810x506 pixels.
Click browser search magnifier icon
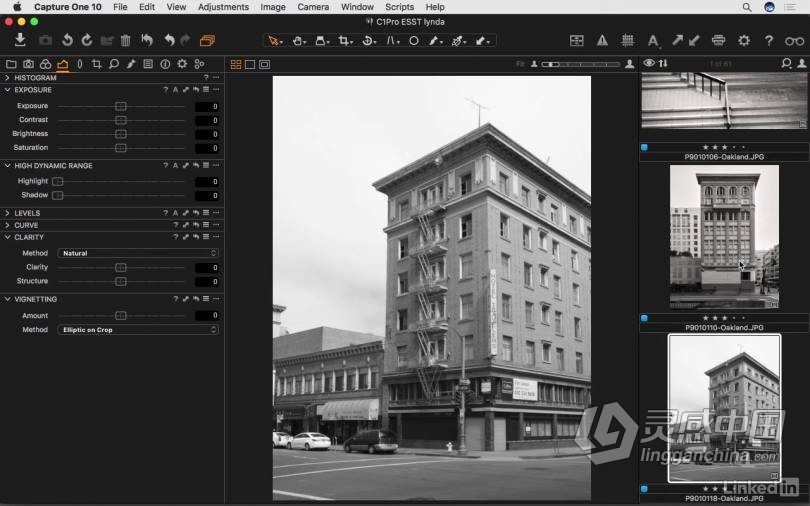(786, 63)
